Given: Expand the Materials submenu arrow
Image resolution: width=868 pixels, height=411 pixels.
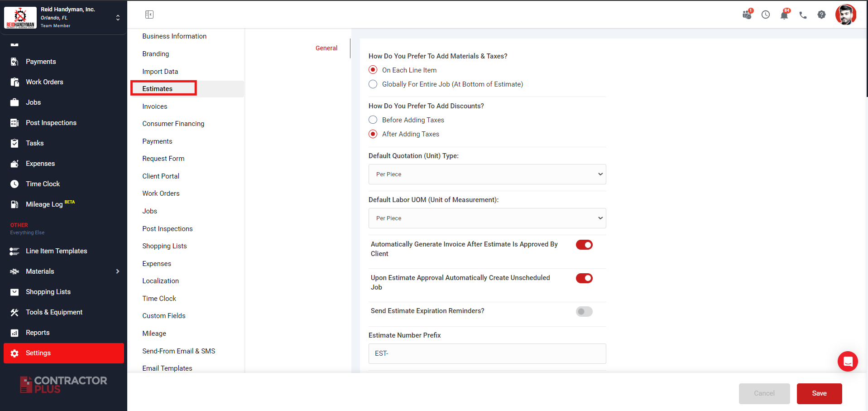Looking at the screenshot, I should click(118, 271).
